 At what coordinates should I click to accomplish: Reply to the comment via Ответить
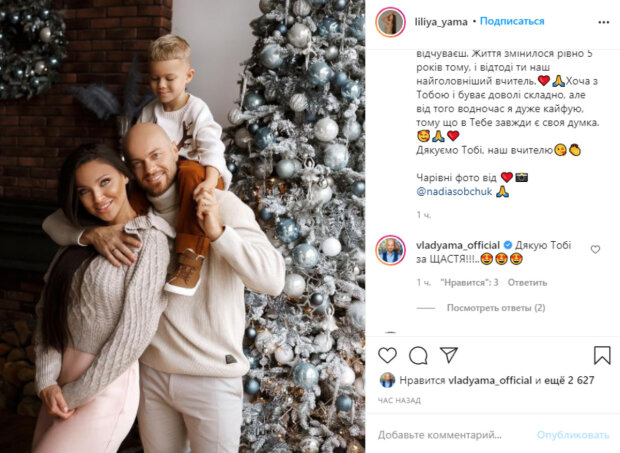coord(527,283)
